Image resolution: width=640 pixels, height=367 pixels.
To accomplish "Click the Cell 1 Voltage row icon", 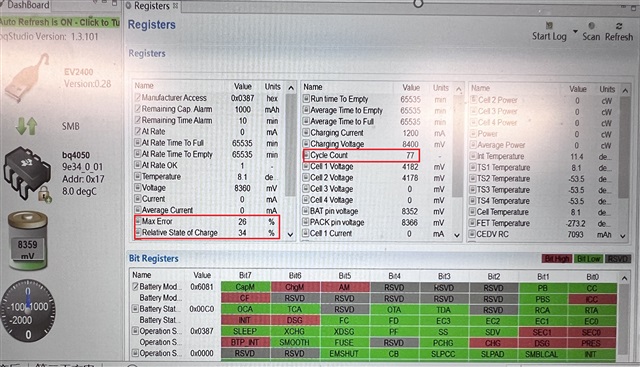I will (x=306, y=166).
